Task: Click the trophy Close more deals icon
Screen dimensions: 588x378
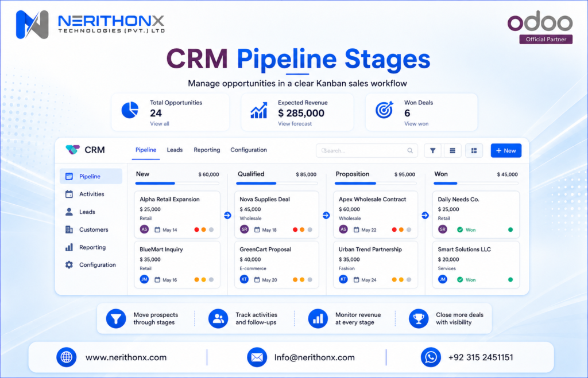Action: pyautogui.click(x=419, y=318)
